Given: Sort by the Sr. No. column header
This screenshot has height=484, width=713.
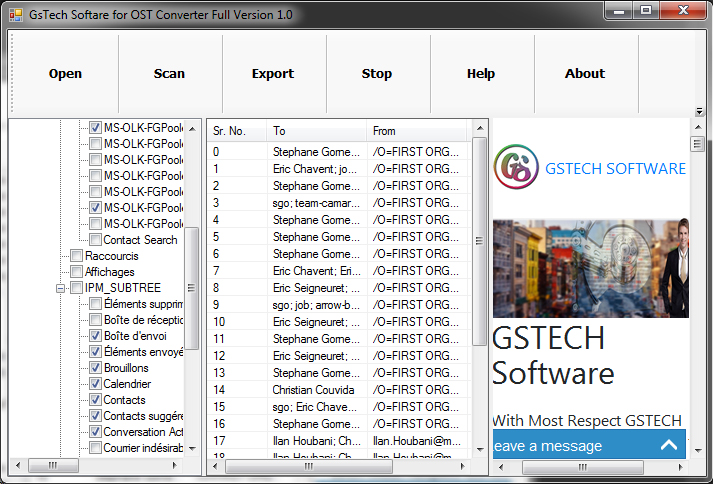Looking at the screenshot, I should coord(236,131).
